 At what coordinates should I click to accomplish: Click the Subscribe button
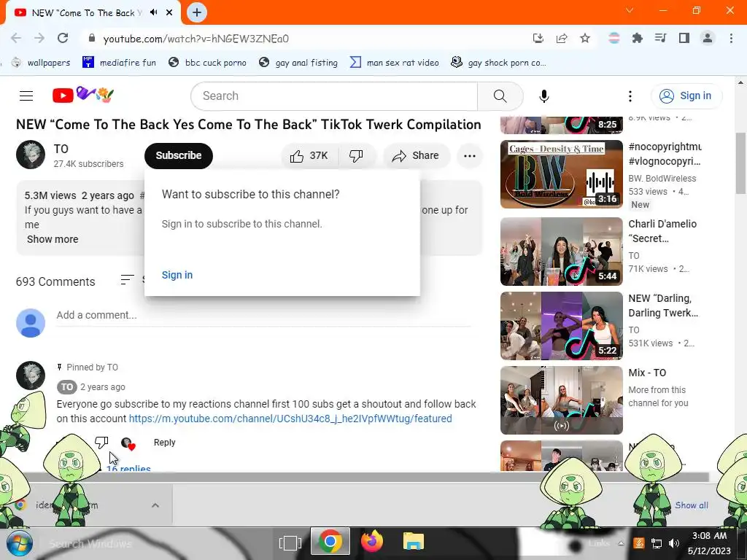(x=179, y=156)
